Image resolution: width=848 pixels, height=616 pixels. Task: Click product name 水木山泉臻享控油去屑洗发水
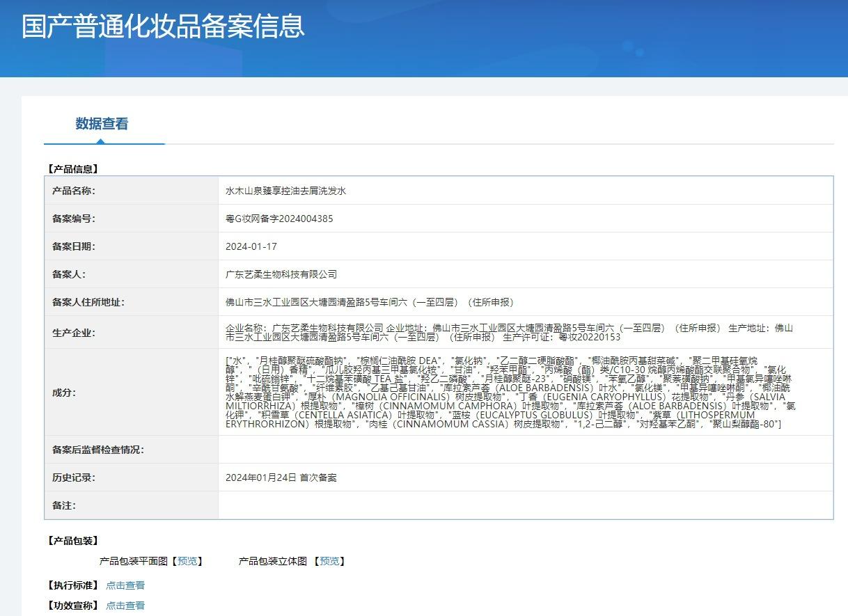pyautogui.click(x=285, y=191)
